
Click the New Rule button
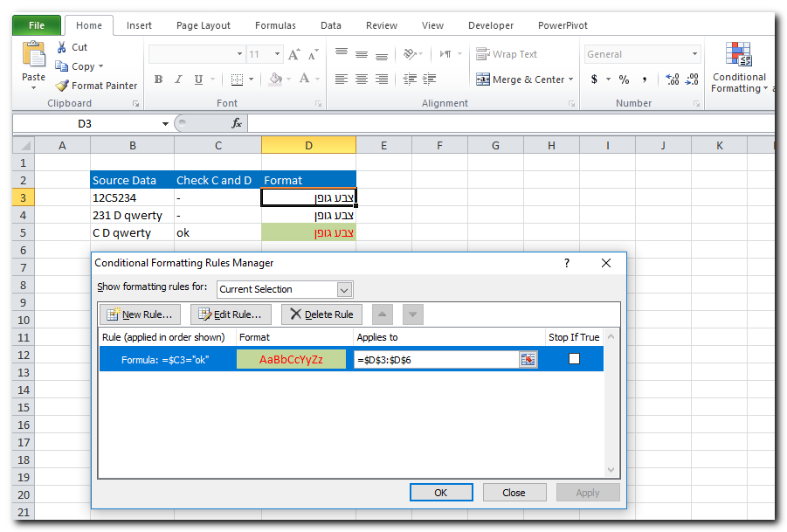tap(141, 314)
